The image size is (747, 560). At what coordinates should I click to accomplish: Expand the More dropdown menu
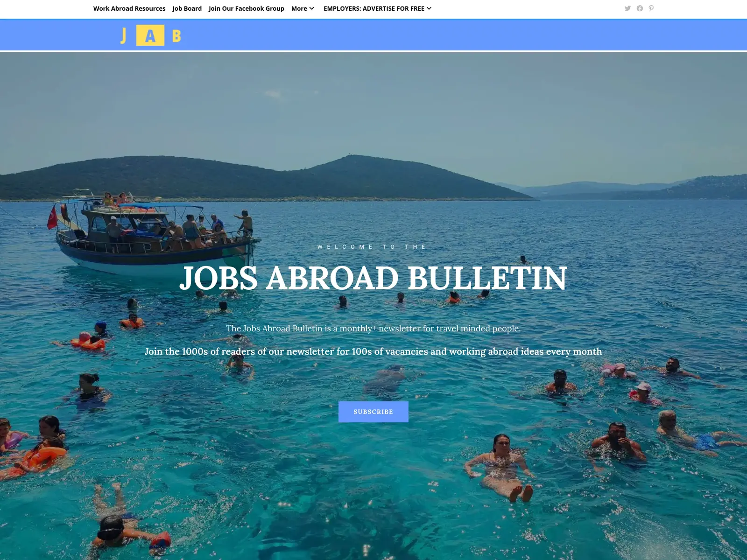[x=303, y=8]
